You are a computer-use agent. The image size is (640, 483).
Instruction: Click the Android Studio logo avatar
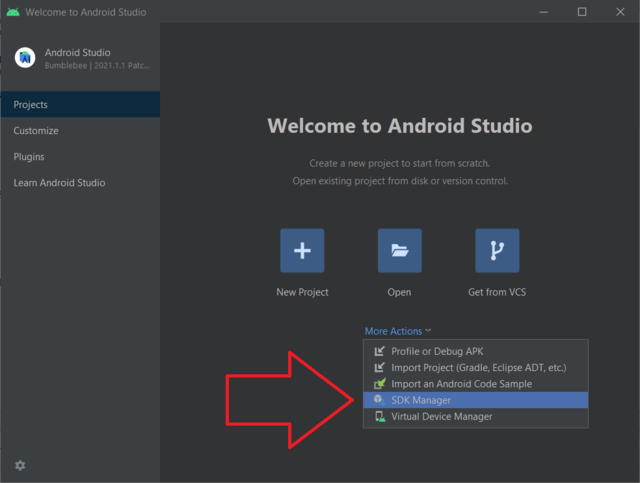tap(25, 58)
